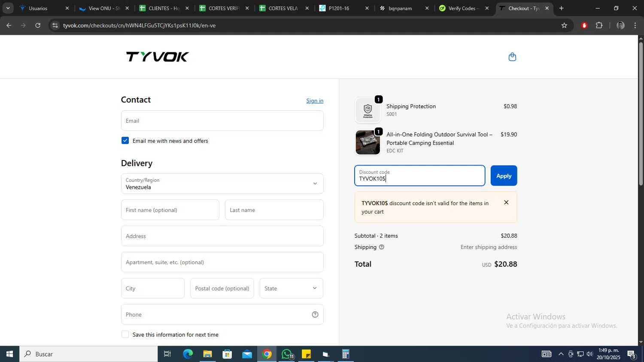Click the Windows Buscar search box

[88, 354]
